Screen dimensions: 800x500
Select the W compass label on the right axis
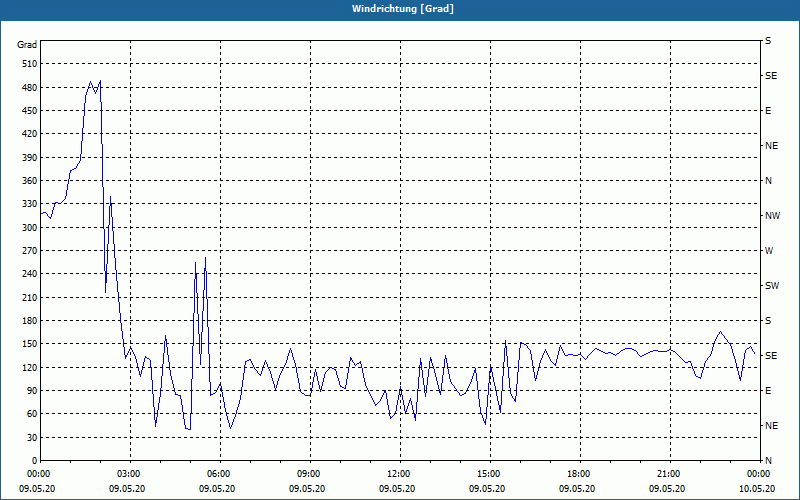769,251
